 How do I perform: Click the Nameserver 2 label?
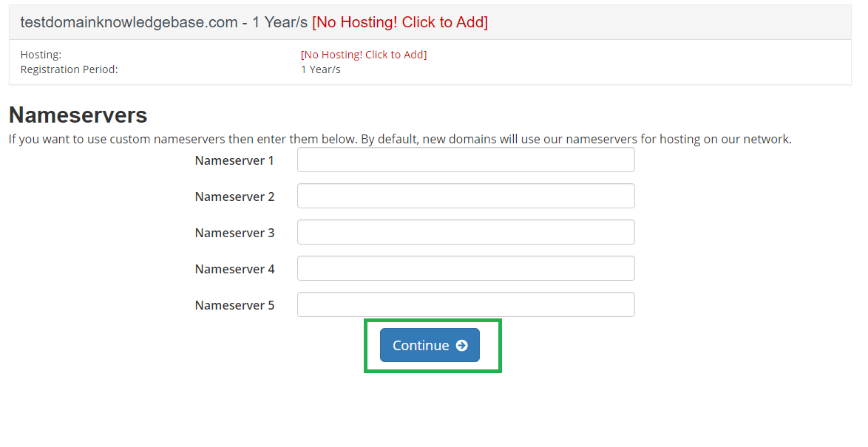[x=234, y=197]
